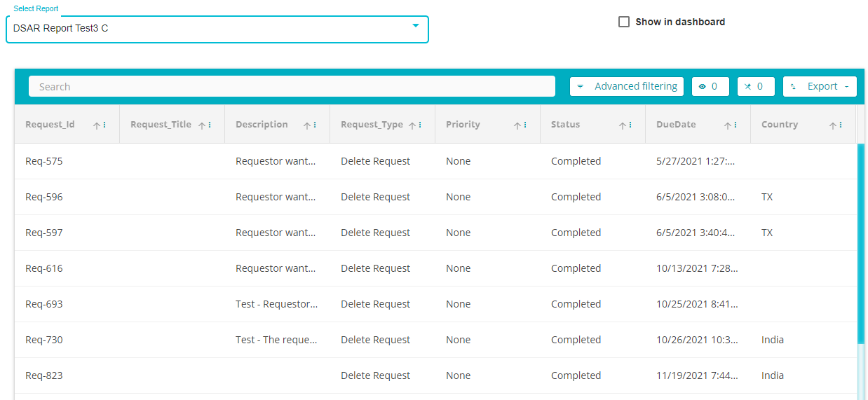868x400 pixels.
Task: Click Description cell in Req-730 row
Action: [277, 340]
